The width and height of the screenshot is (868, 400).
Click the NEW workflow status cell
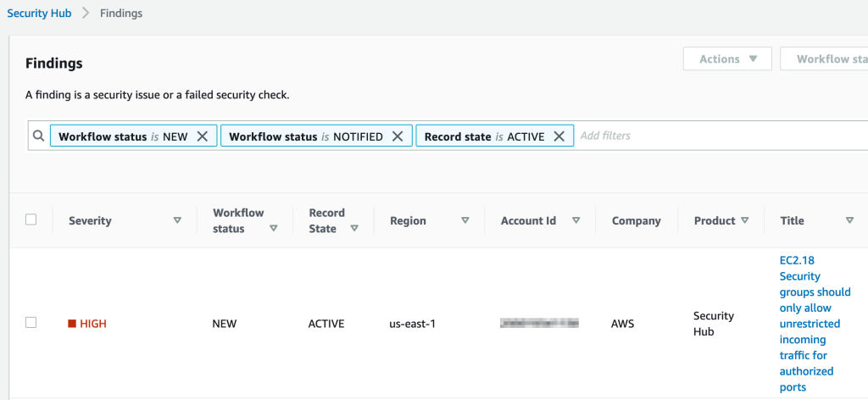point(224,324)
